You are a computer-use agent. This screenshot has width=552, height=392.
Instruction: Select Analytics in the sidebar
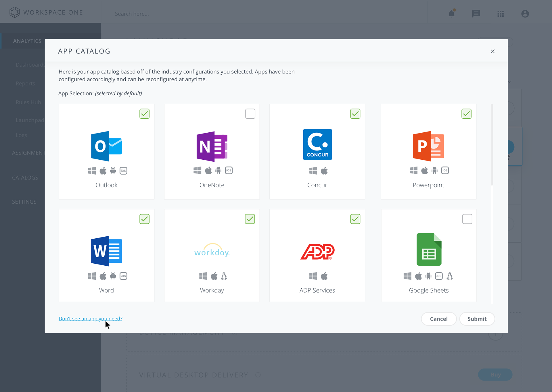(27, 41)
